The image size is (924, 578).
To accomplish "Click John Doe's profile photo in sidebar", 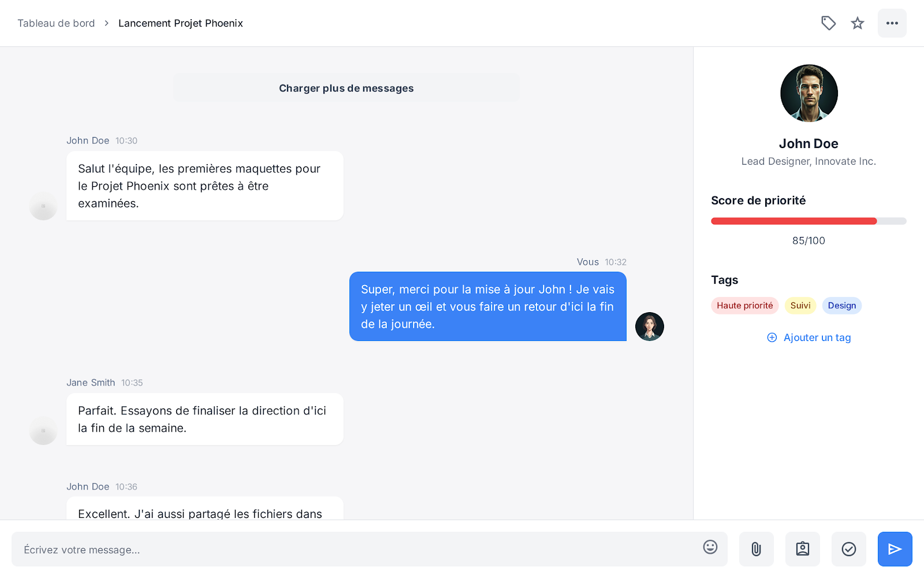I will coord(809,93).
